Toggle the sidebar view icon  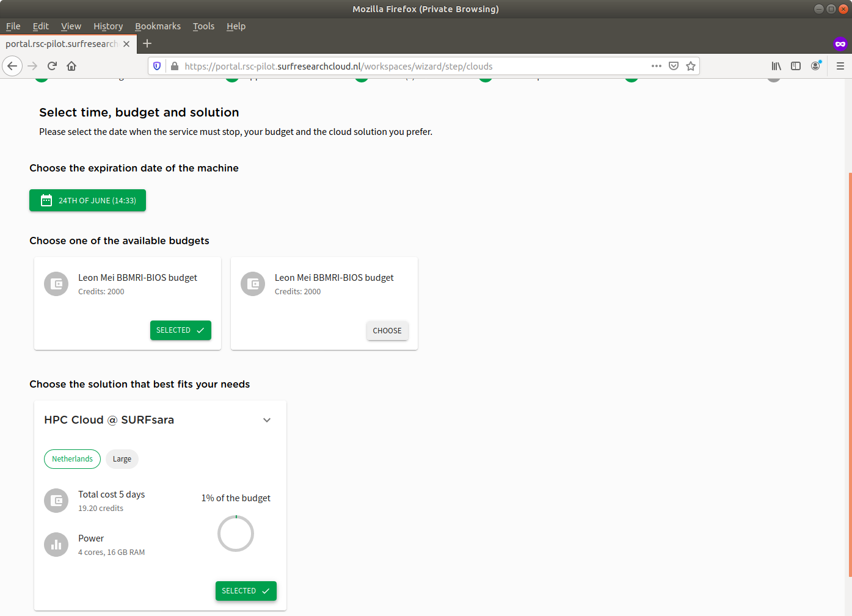796,66
